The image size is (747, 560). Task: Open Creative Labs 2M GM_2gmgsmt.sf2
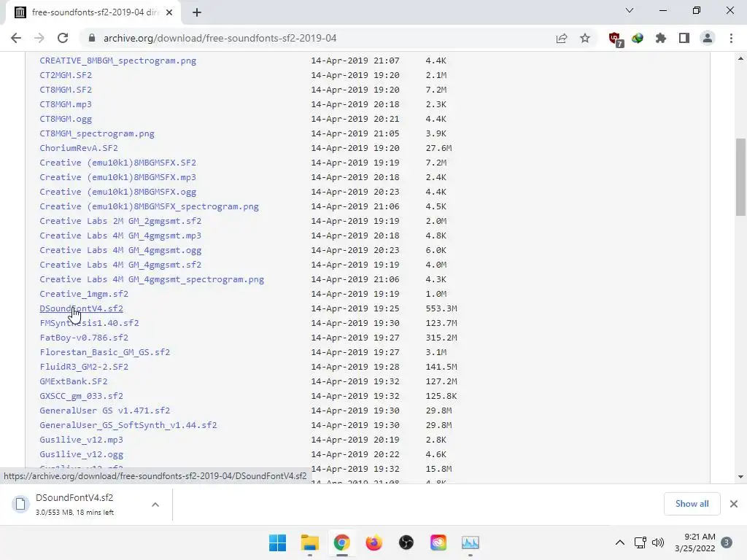(x=120, y=221)
